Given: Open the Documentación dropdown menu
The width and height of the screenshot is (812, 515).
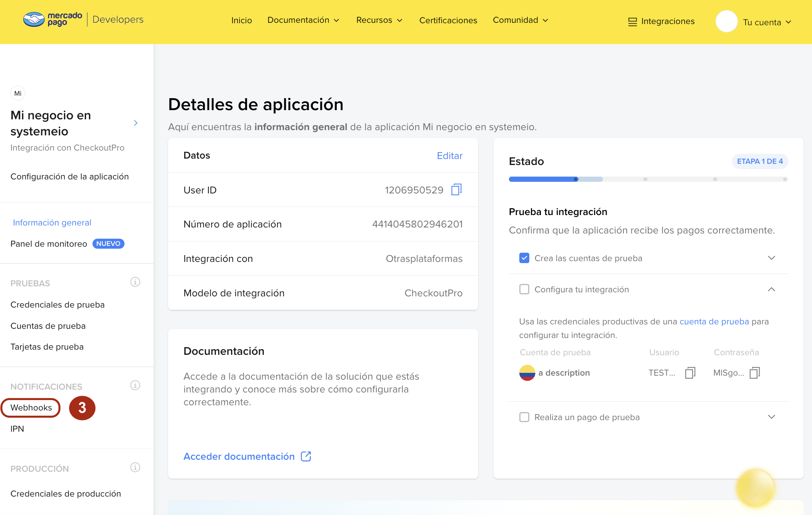Looking at the screenshot, I should coord(303,20).
